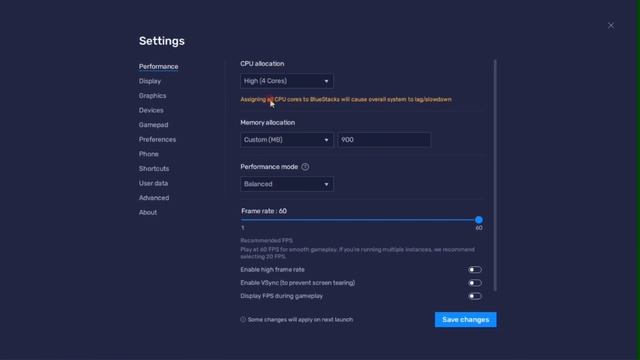Select Devices in the sidebar
The image size is (640, 360).
pos(151,110)
